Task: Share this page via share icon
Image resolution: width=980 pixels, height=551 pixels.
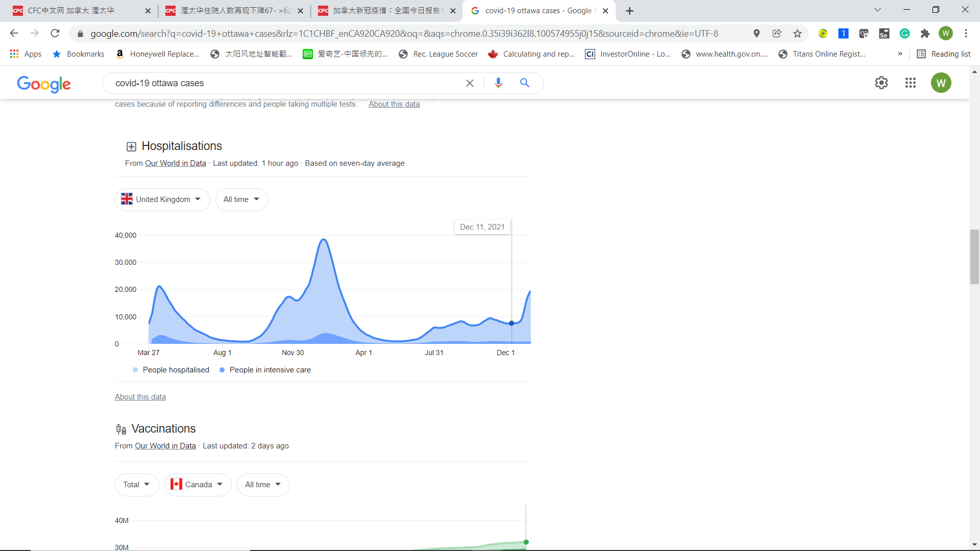Action: (x=777, y=33)
